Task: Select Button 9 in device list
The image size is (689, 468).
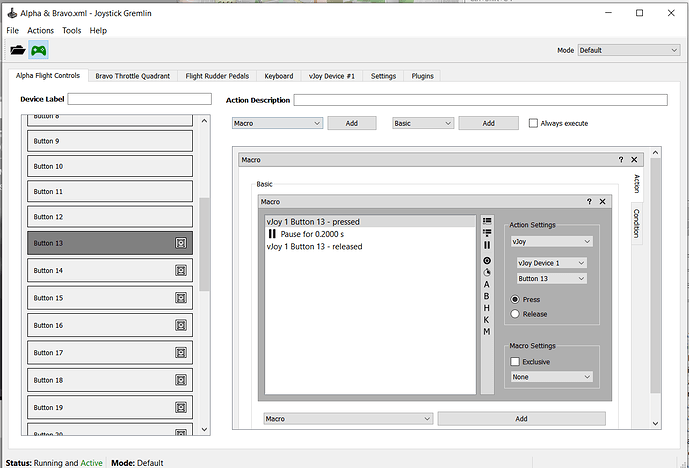Action: click(110, 141)
